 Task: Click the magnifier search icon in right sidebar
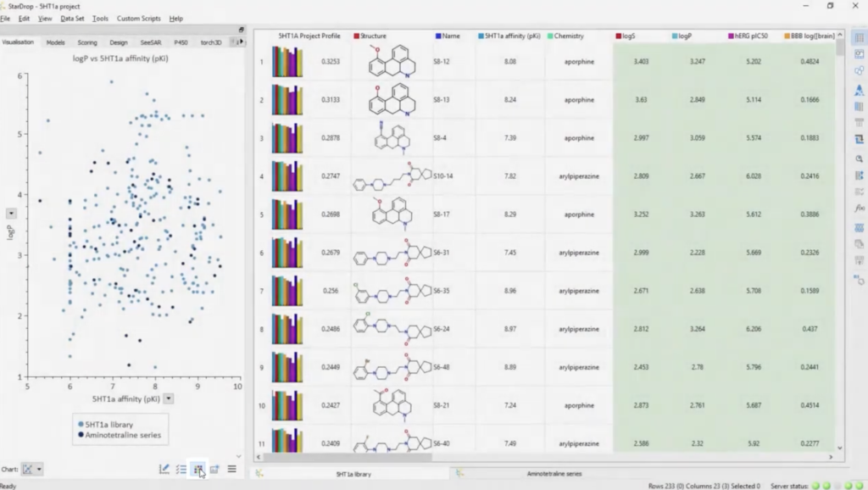point(860,158)
